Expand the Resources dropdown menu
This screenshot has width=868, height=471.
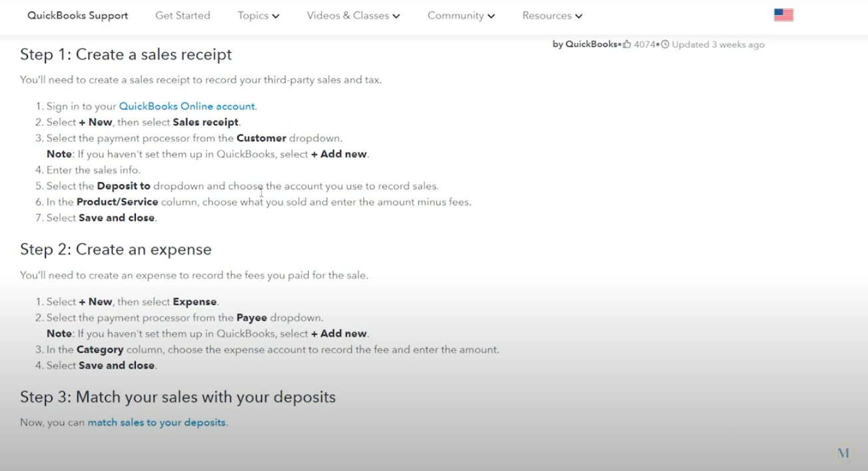pos(552,15)
